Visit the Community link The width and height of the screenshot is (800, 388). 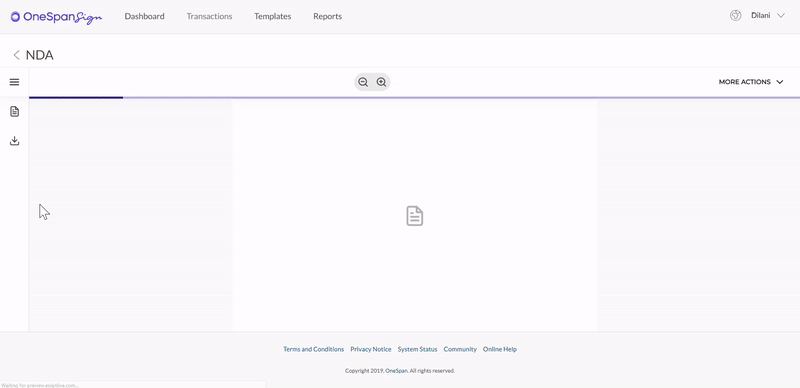coord(460,349)
